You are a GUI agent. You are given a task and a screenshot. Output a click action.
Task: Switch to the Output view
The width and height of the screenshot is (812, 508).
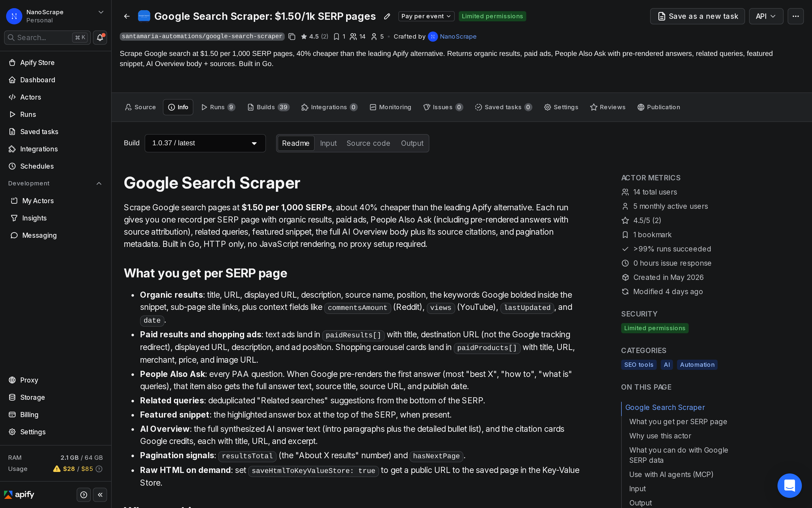(x=412, y=143)
